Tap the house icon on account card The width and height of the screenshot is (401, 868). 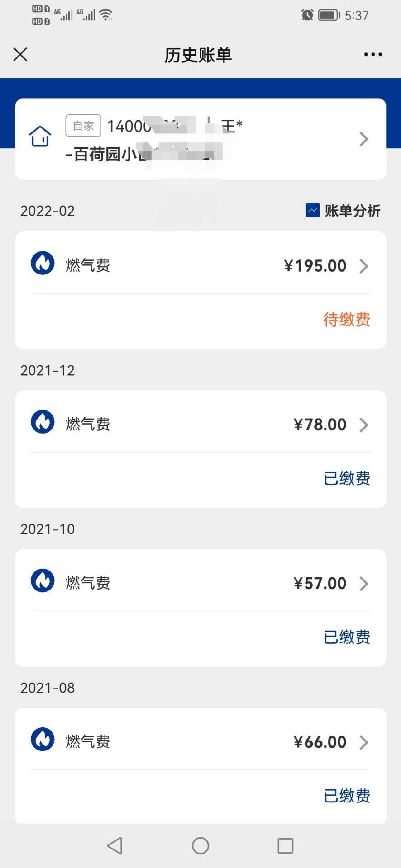(40, 136)
